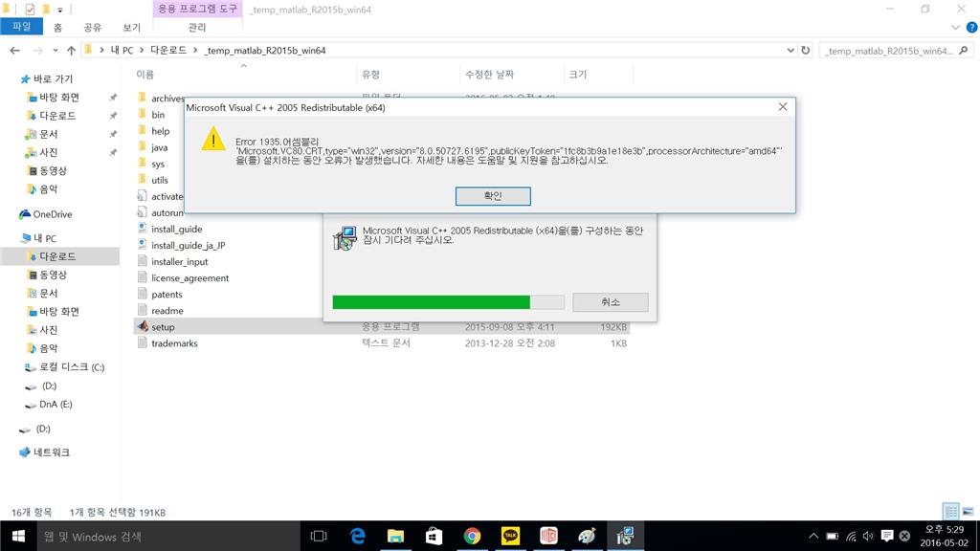Switch to details view icon
This screenshot has width=980, height=551.
pyautogui.click(x=950, y=511)
